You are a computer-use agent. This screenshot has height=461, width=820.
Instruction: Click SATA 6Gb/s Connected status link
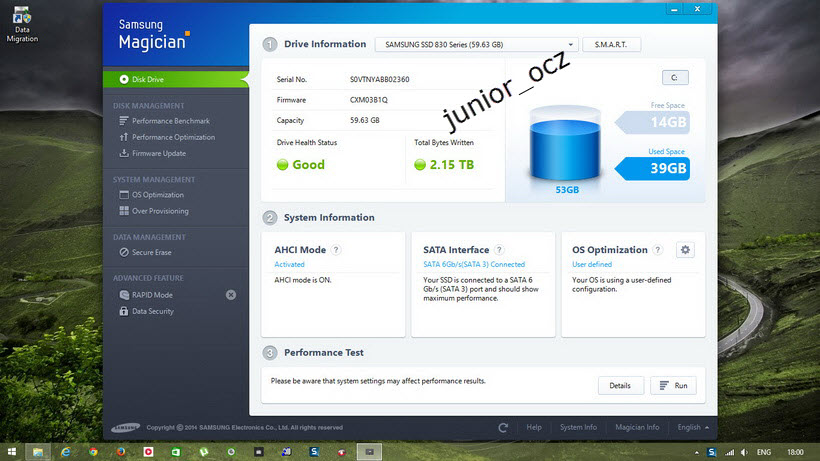pyautogui.click(x=474, y=264)
